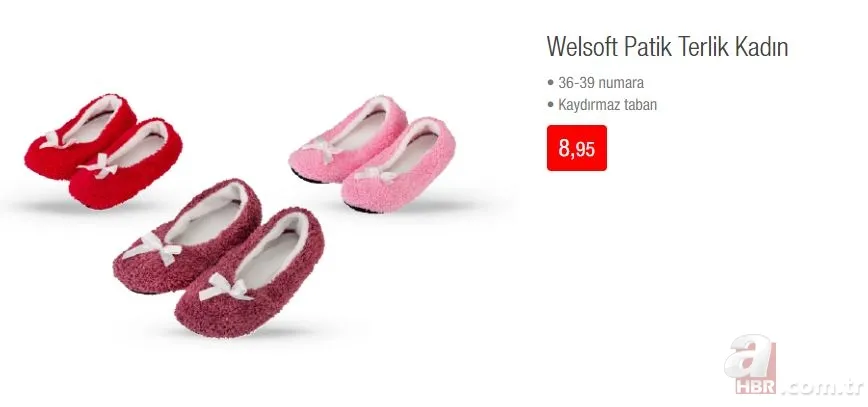Viewport: 868px width, 407px height.
Task: Click the bullet before 36-39 numara
Action: [550, 83]
